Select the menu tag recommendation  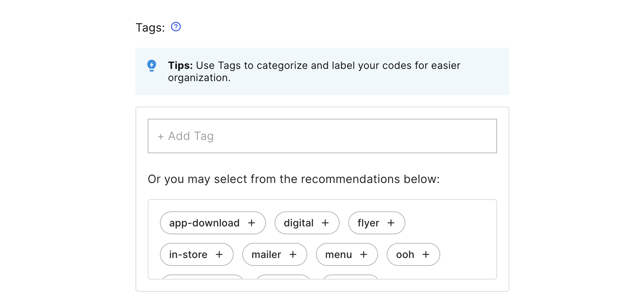pyautogui.click(x=346, y=254)
